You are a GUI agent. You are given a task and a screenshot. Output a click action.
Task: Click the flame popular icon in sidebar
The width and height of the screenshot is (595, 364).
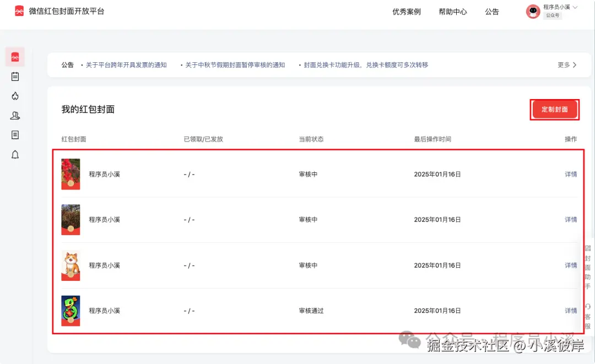(15, 96)
